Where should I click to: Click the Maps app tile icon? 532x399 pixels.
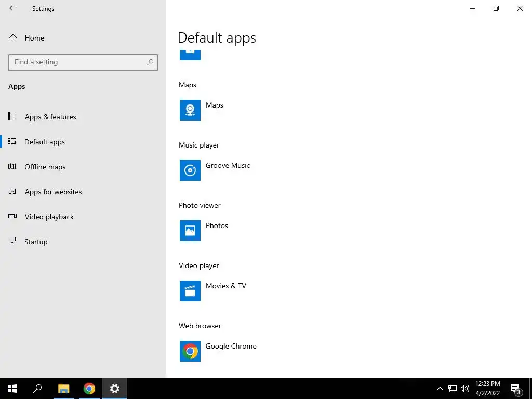190,110
